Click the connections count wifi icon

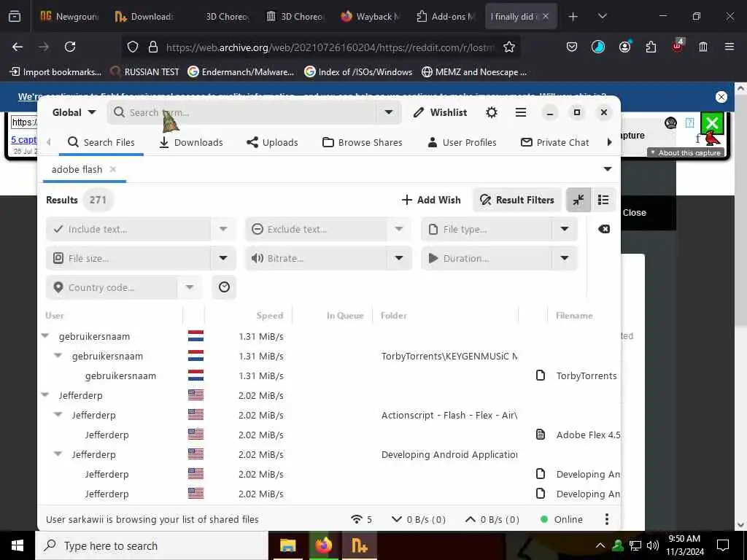[x=362, y=519]
